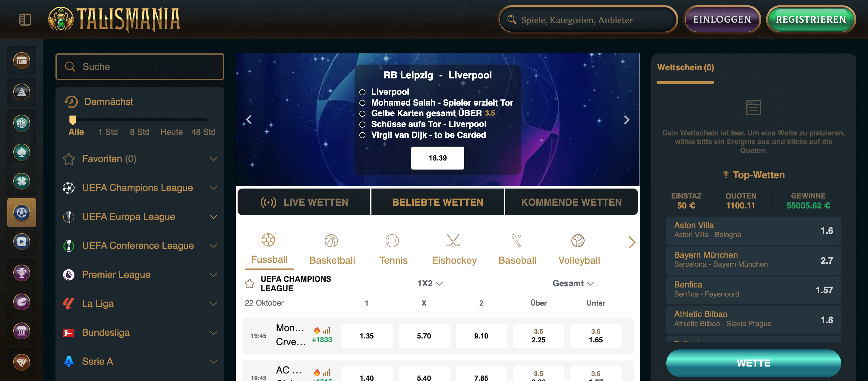Open the diamond icon in sidebar

[22, 362]
